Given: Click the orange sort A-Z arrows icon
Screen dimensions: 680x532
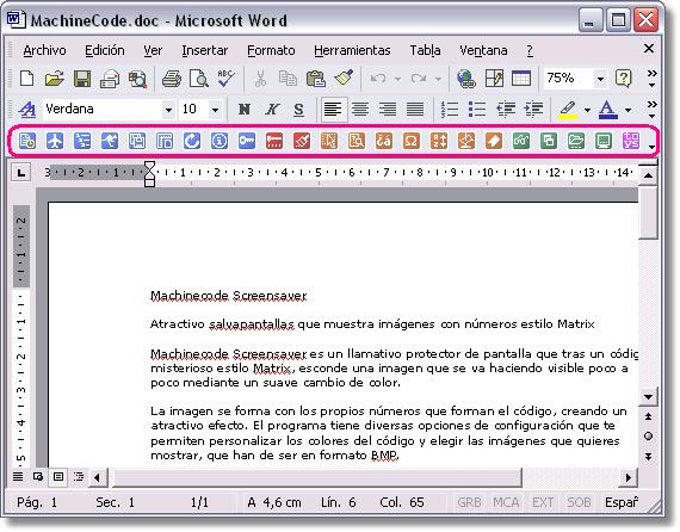Looking at the screenshot, I should 439,141.
